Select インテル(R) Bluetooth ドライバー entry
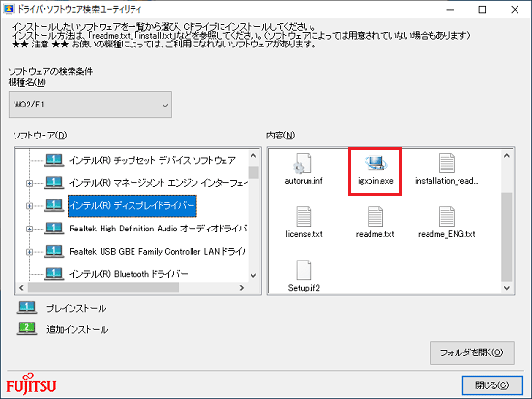The image size is (532, 399). pos(129,274)
